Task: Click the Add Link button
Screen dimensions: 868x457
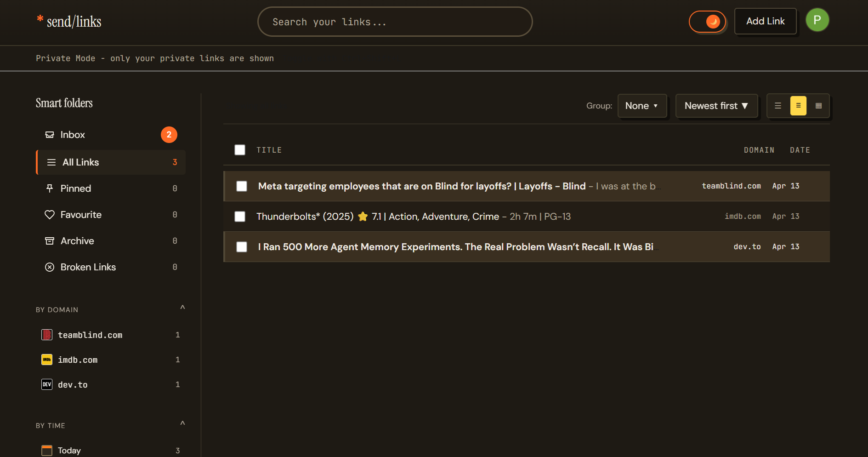Action: [766, 21]
